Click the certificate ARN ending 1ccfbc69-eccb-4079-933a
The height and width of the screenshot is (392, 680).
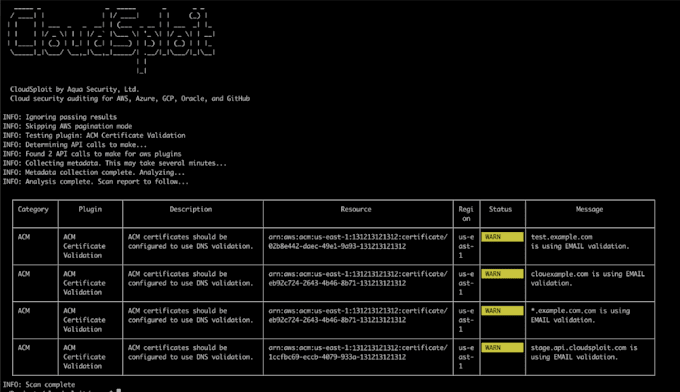click(x=358, y=352)
